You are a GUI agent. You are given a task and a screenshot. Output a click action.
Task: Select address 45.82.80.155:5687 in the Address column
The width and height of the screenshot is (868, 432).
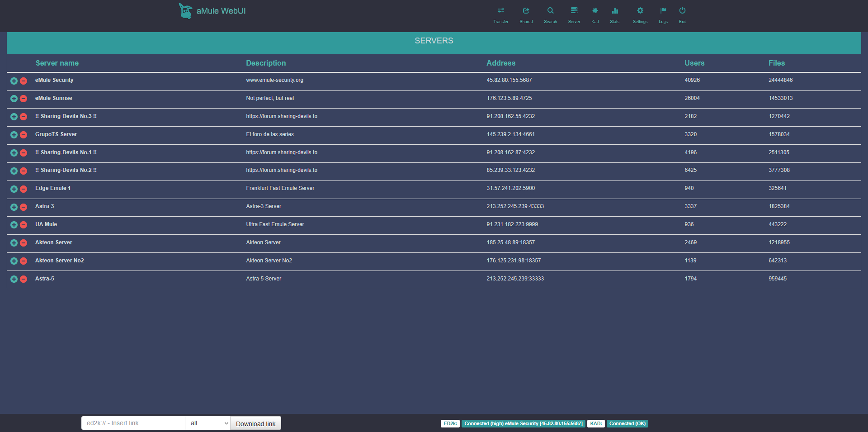(509, 80)
